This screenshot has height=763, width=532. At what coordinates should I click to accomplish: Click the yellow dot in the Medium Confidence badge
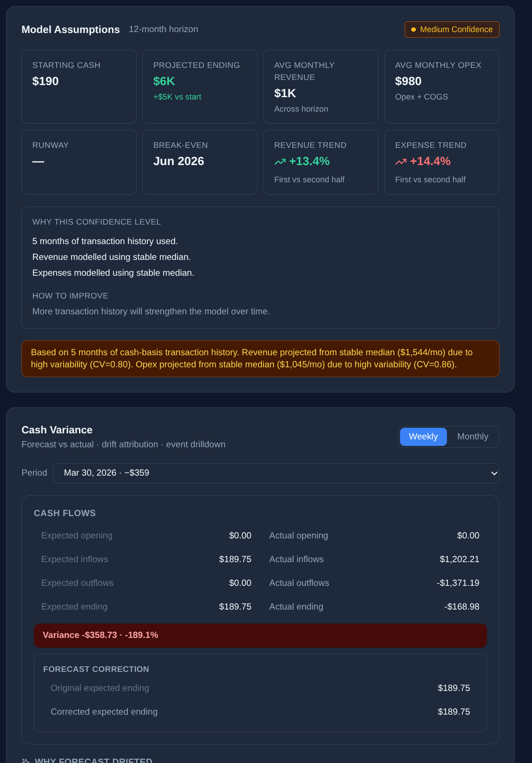[x=414, y=30]
